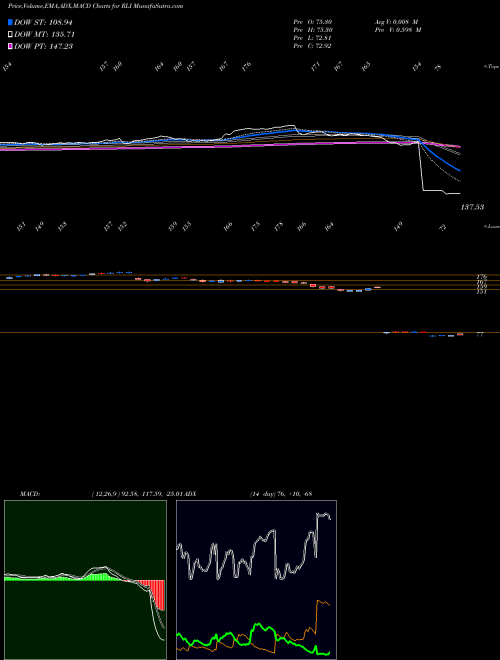
Task: Click the bottom-row 175 low label
Action: pos(255,226)
